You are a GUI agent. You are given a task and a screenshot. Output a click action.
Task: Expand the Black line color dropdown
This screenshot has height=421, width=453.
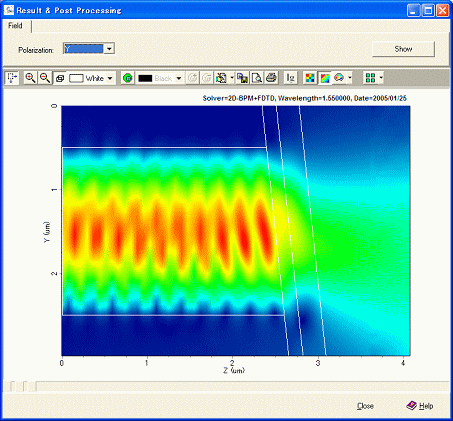[179, 78]
